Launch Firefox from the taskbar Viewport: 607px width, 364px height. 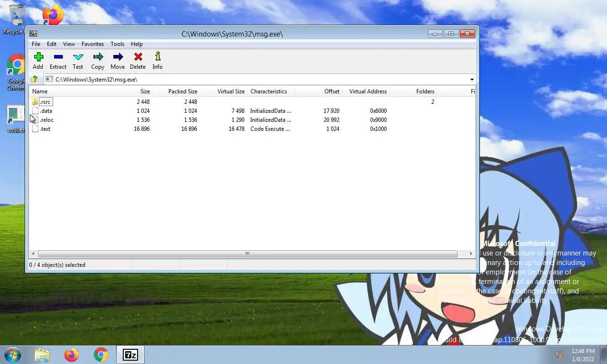pyautogui.click(x=72, y=355)
